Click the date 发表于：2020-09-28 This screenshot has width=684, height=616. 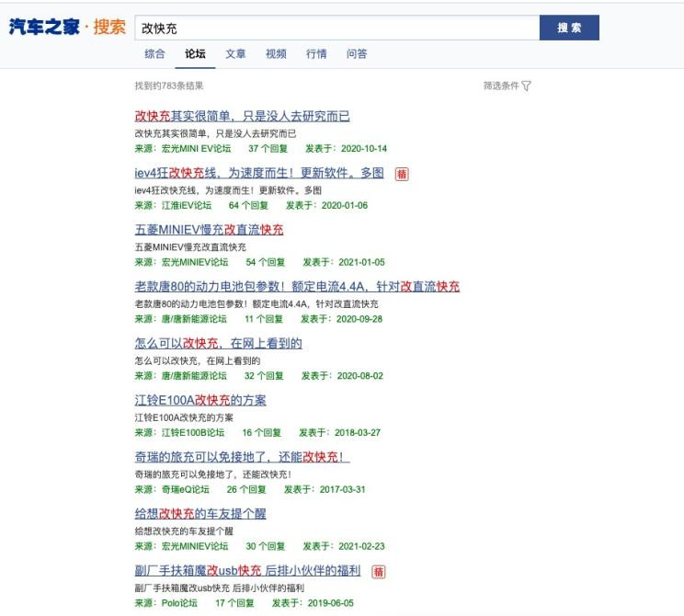pos(342,319)
